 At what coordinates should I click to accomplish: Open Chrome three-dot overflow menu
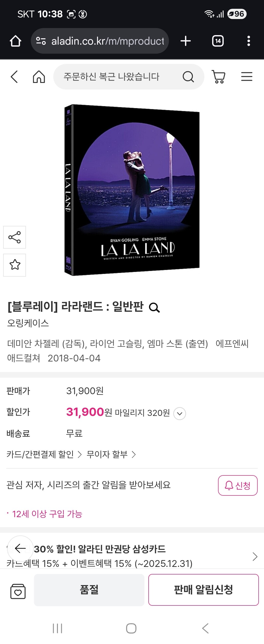click(x=248, y=41)
